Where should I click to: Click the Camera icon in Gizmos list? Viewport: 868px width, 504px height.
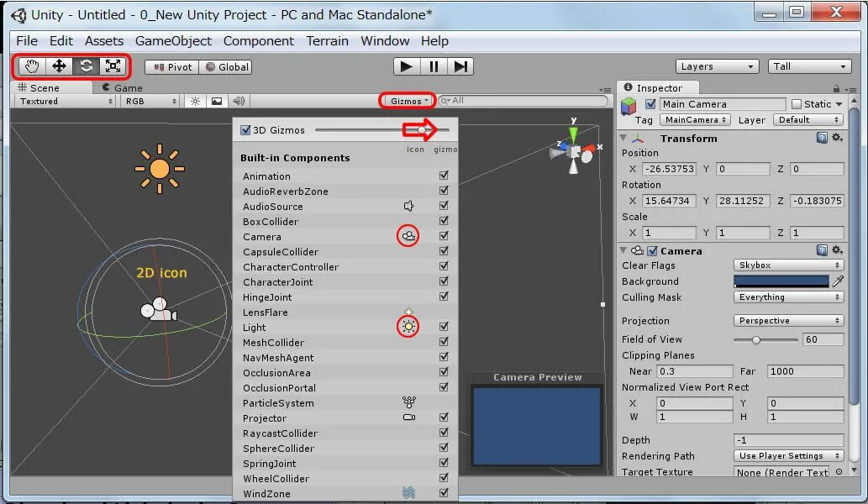click(x=408, y=236)
